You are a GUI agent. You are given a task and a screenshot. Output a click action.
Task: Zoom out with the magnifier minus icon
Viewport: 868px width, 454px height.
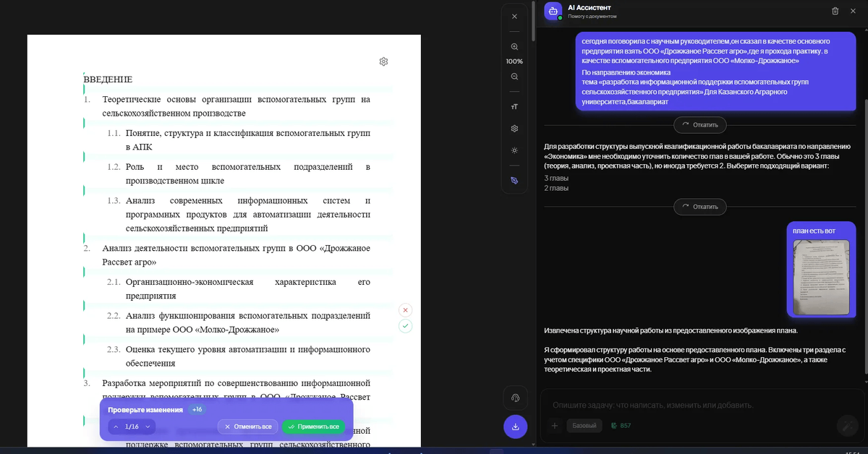514,77
